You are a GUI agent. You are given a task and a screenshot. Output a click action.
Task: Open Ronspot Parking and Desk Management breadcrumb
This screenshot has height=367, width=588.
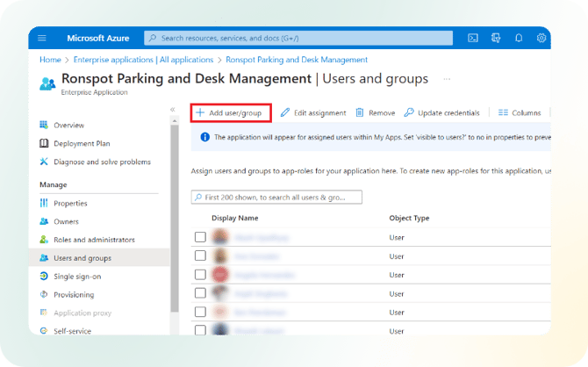pyautogui.click(x=297, y=60)
